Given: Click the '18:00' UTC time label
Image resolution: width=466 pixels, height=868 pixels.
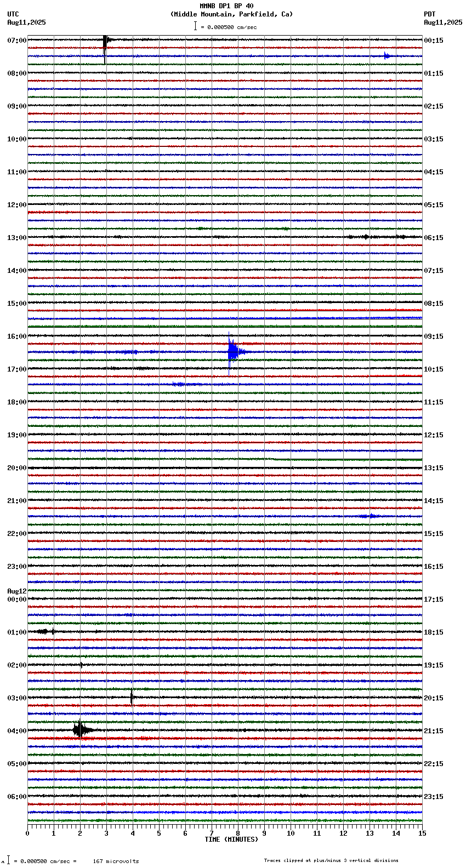Looking at the screenshot, I should tap(17, 402).
